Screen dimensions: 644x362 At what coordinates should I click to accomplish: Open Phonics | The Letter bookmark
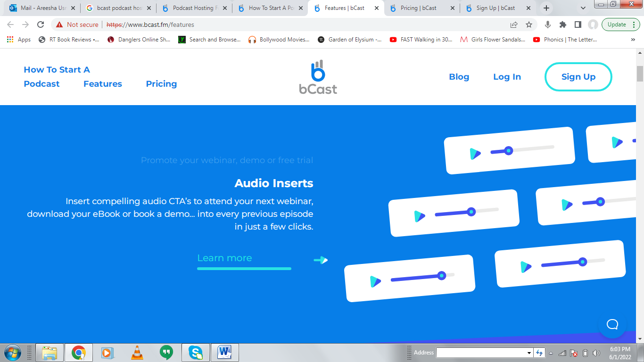tap(565, 40)
